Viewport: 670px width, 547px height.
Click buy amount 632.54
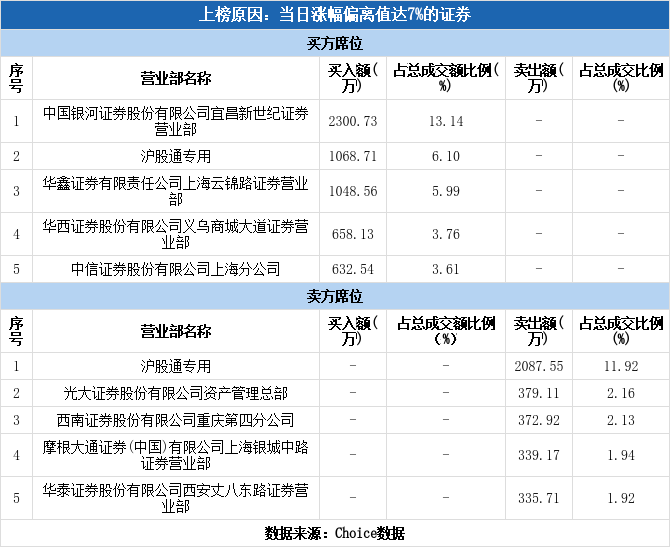tap(353, 269)
